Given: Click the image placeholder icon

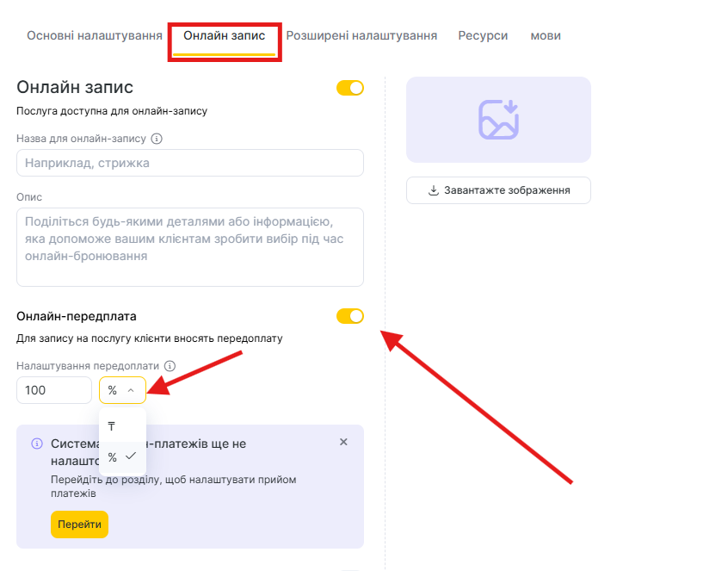Looking at the screenshot, I should tap(498, 120).
